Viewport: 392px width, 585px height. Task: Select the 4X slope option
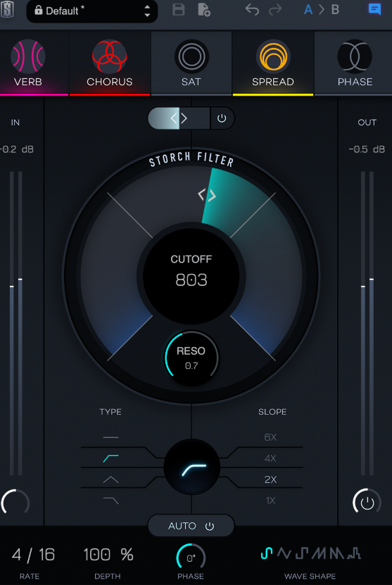(270, 458)
